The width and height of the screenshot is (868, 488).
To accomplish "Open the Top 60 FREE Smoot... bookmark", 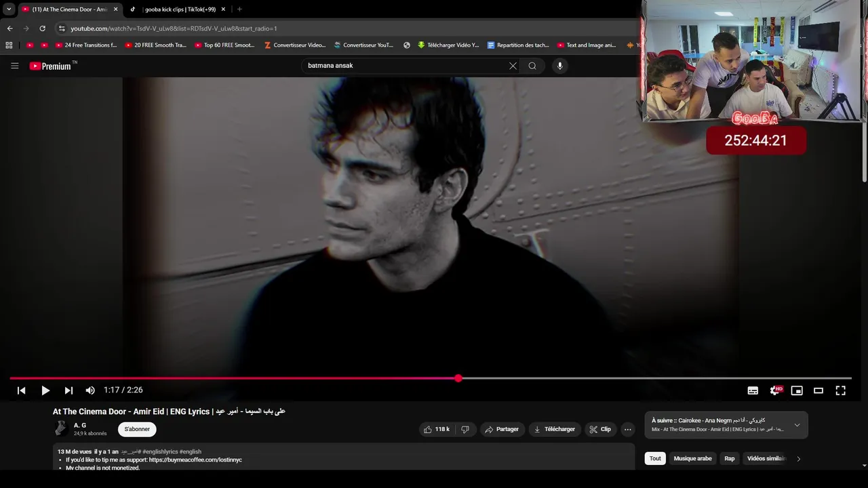I will (x=224, y=45).
